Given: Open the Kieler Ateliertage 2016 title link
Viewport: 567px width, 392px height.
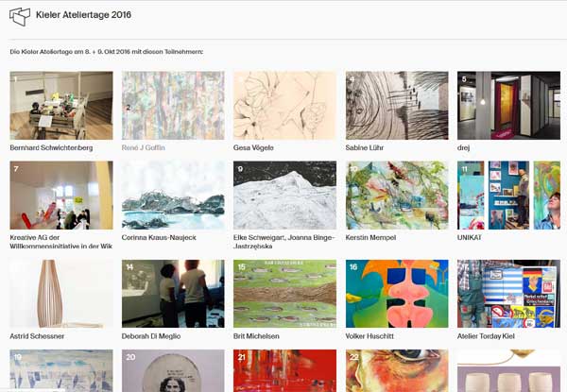Looking at the screenshot, I should [83, 15].
